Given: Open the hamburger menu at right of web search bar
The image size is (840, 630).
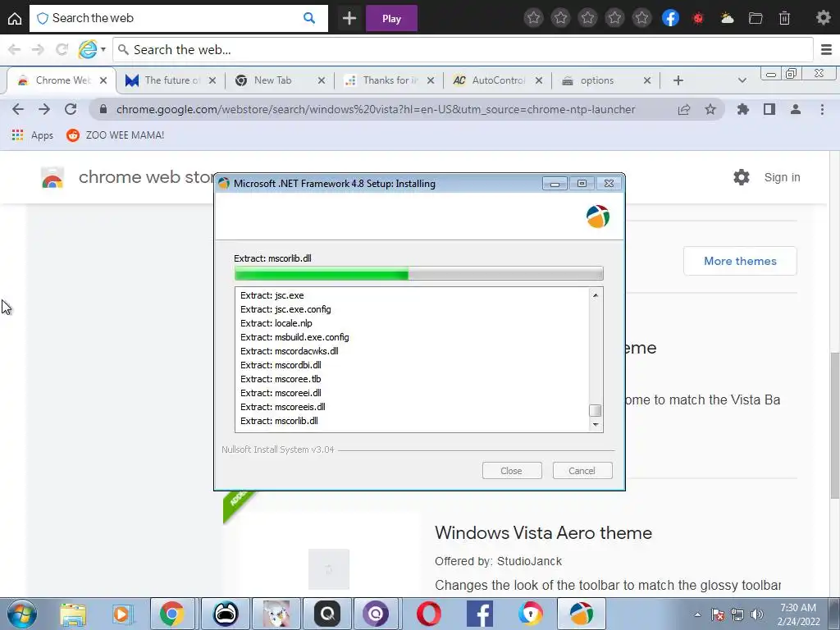Looking at the screenshot, I should 826,50.
